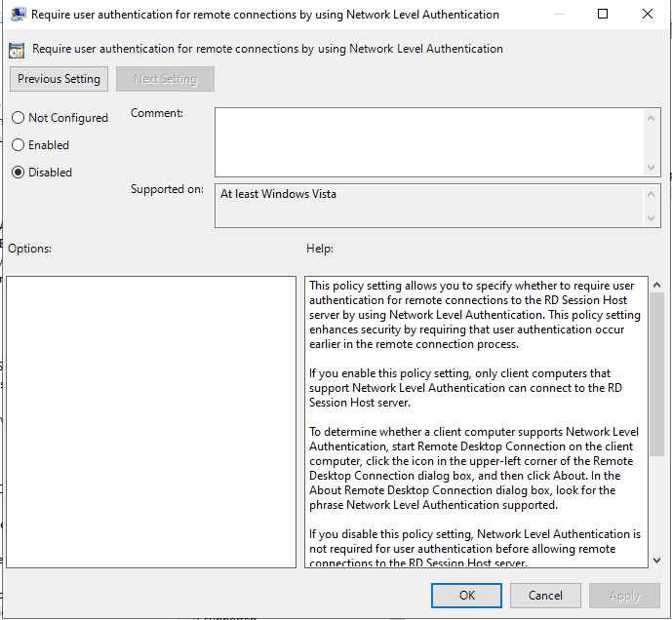672x620 pixels.
Task: Click the Comment box scroll up arrow
Action: coord(652,116)
